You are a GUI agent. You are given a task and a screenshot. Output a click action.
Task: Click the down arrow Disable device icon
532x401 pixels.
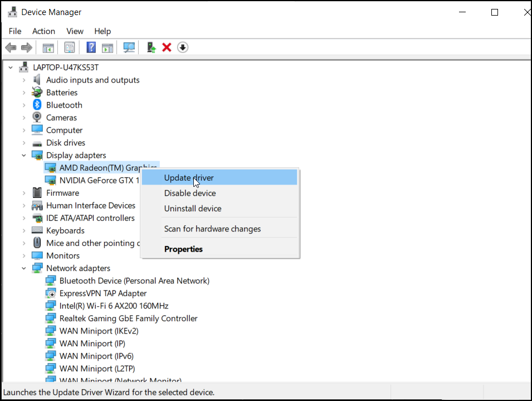[x=183, y=47]
